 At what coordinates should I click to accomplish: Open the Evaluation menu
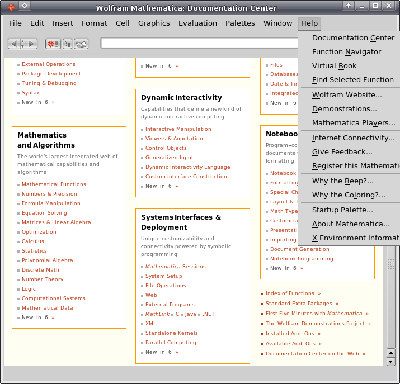point(198,23)
